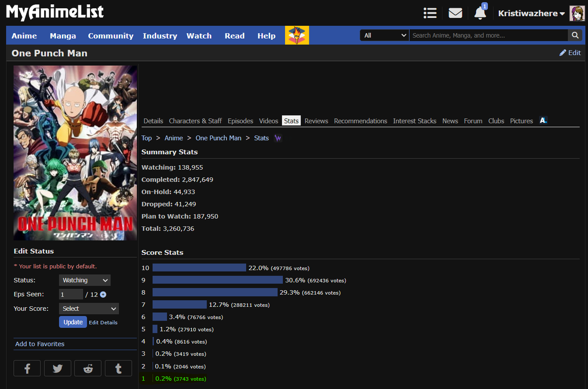Open the notifications bell icon
This screenshot has height=389, width=588.
click(480, 13)
